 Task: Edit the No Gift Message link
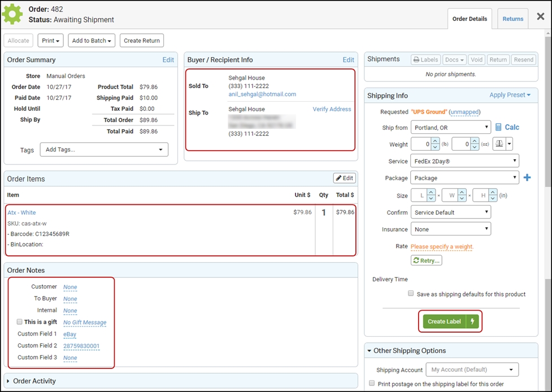tap(85, 323)
